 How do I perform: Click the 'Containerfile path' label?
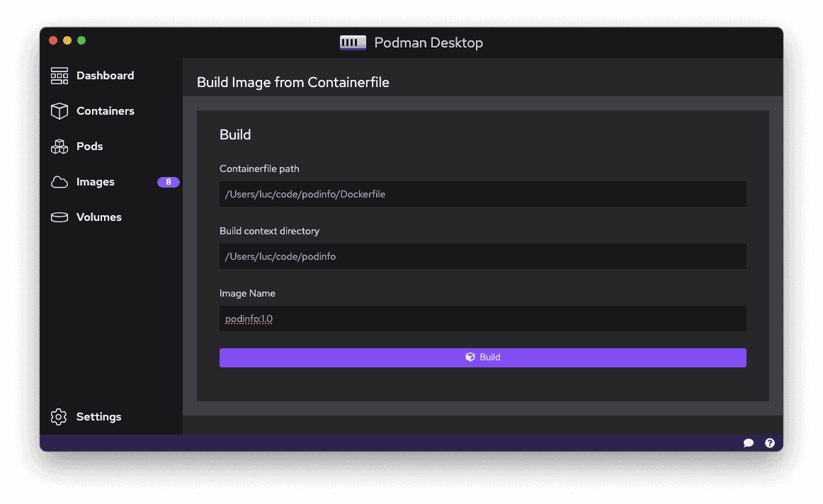coord(259,169)
